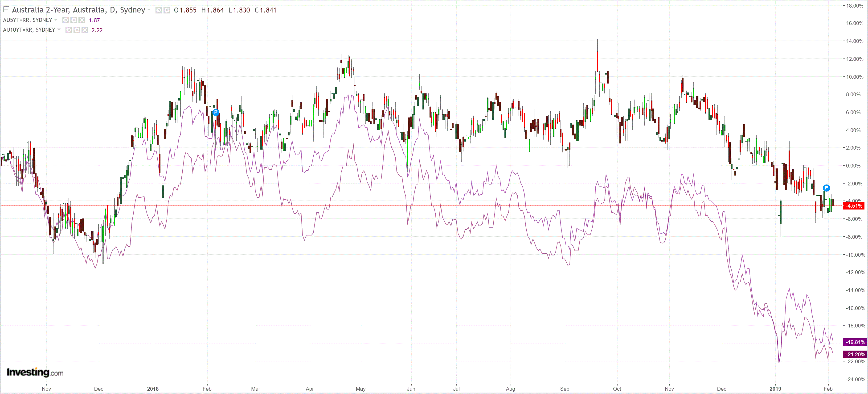Remove AU5YT=RR series with X icon
Screen dimensions: 868x394
[82, 20]
